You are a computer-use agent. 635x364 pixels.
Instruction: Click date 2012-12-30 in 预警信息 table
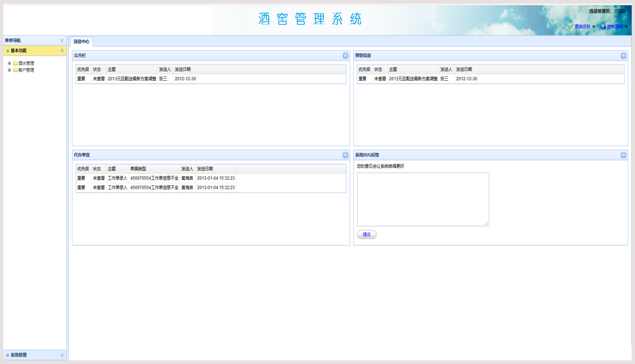click(x=466, y=79)
